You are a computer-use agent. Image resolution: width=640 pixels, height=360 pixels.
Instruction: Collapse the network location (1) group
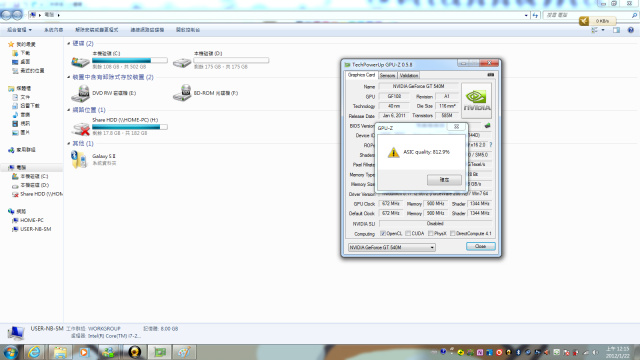click(x=69, y=110)
